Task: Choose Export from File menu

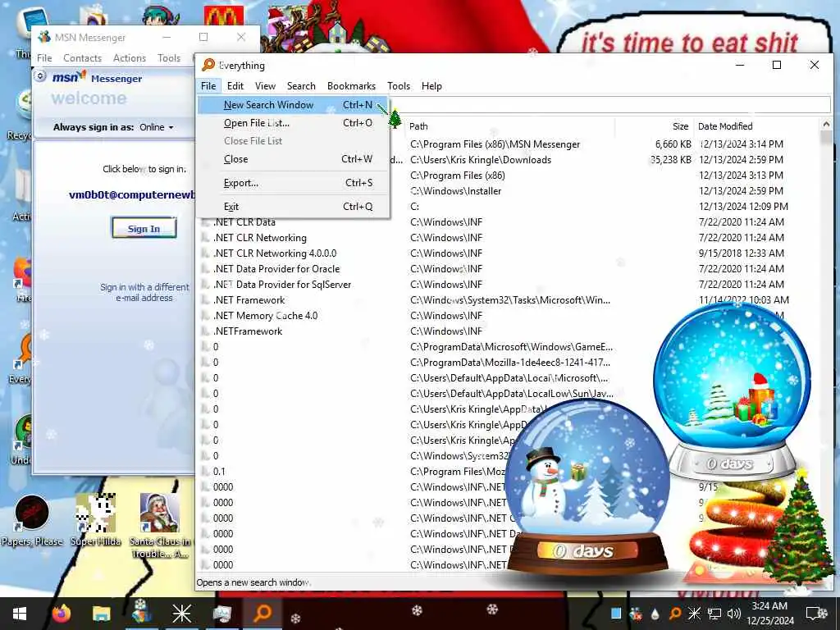Action: tap(293, 183)
